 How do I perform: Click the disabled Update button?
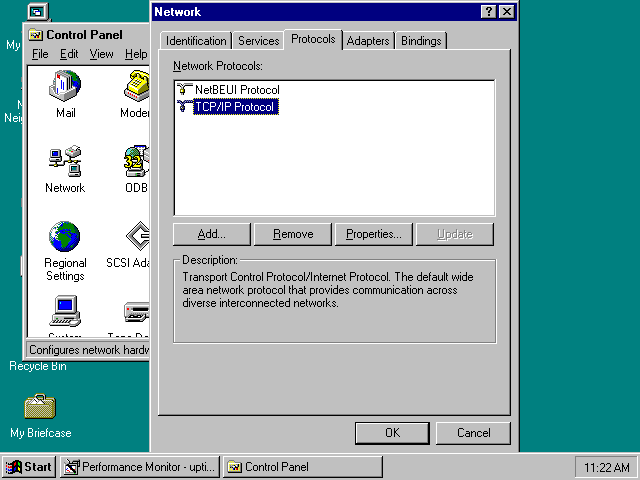click(455, 234)
